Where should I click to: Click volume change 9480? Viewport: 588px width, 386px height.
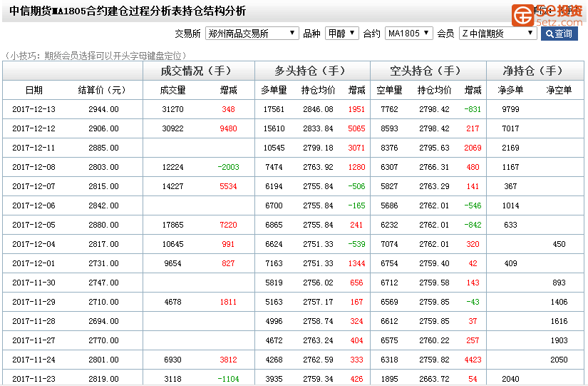[228, 128]
